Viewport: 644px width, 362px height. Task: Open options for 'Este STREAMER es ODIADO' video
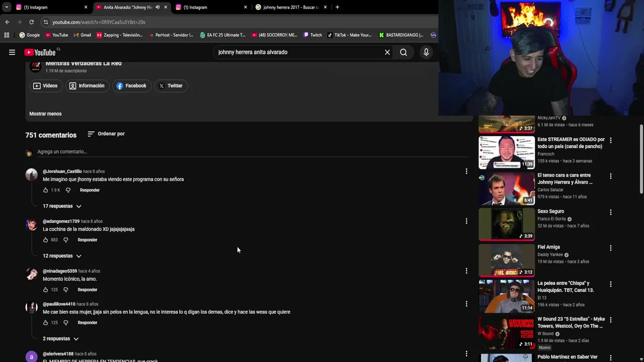[x=611, y=140]
